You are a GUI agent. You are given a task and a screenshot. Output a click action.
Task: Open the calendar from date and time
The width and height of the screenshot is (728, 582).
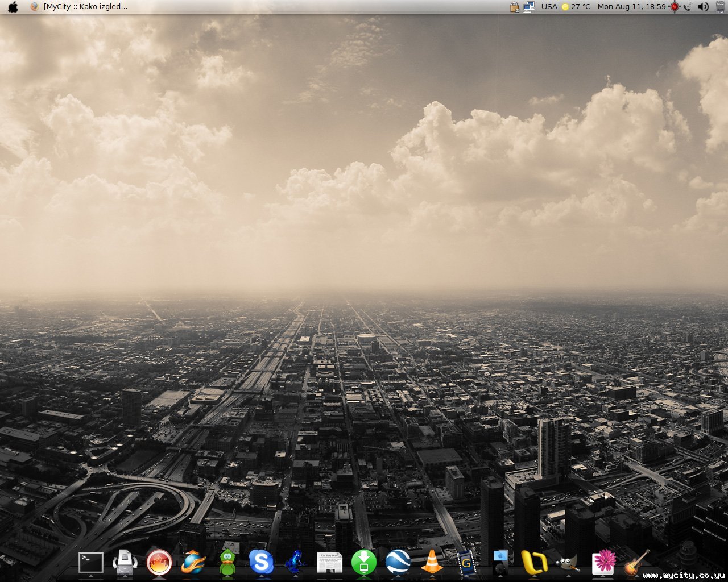pyautogui.click(x=631, y=7)
